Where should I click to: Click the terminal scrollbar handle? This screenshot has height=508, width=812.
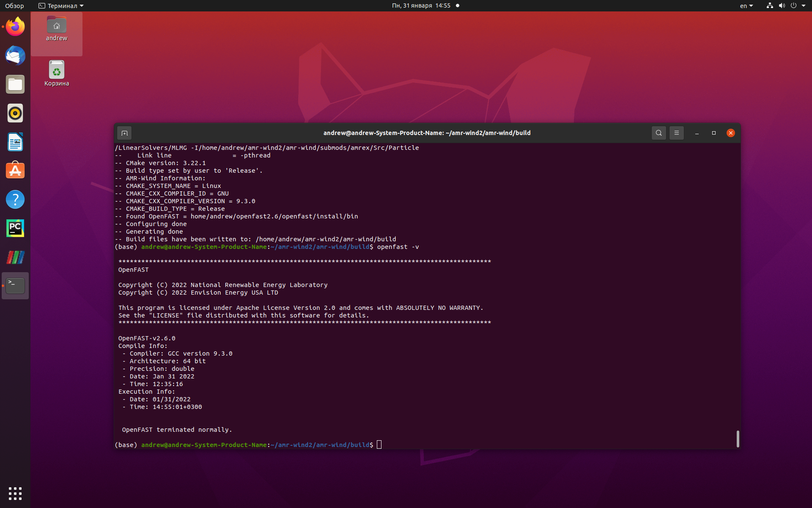click(738, 439)
